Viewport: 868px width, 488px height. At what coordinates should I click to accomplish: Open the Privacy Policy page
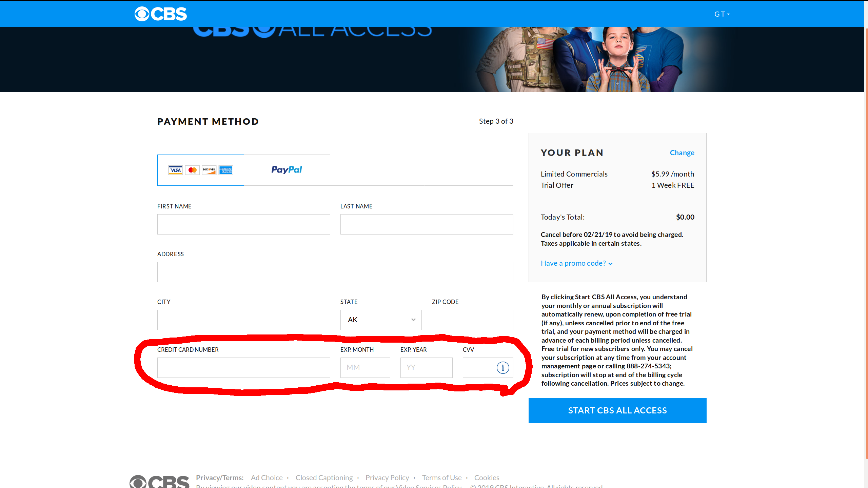click(387, 477)
